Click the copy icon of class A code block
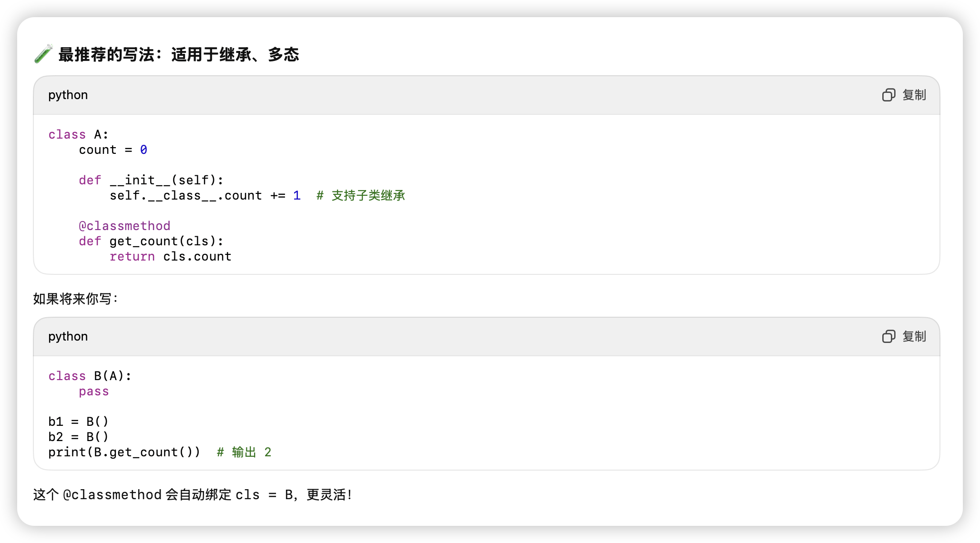Viewport: 980px width, 543px height. (888, 95)
